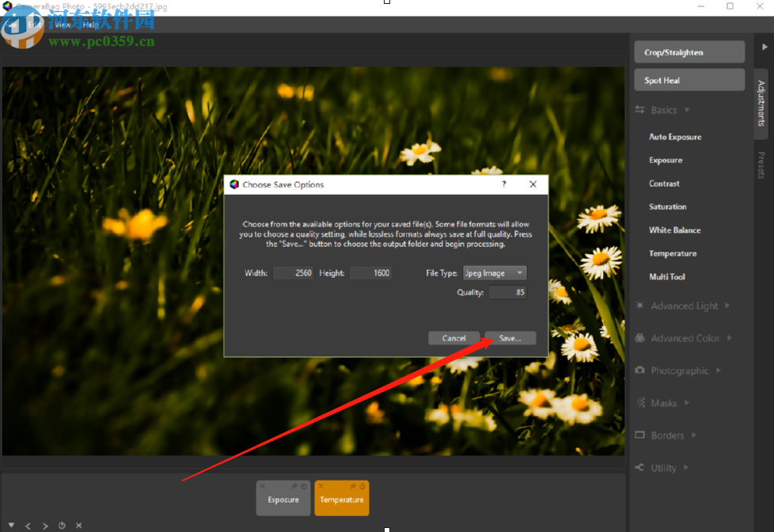Click the Photographic camera icon
The width and height of the screenshot is (774, 532).
pos(639,370)
